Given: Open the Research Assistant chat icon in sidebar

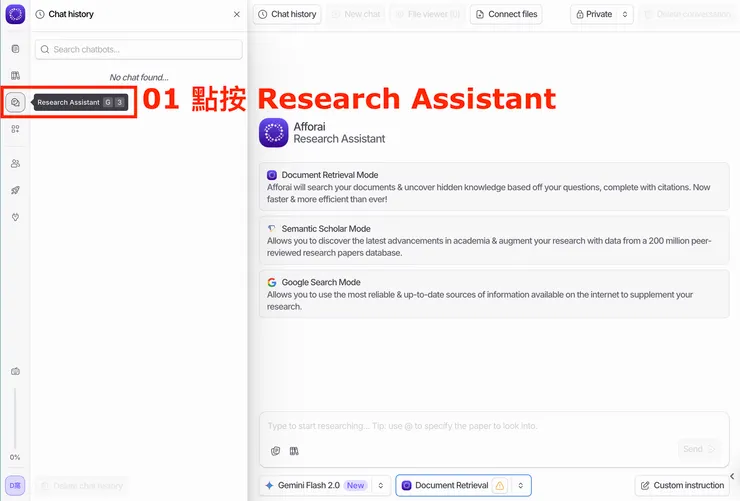Looking at the screenshot, I should click(15, 102).
